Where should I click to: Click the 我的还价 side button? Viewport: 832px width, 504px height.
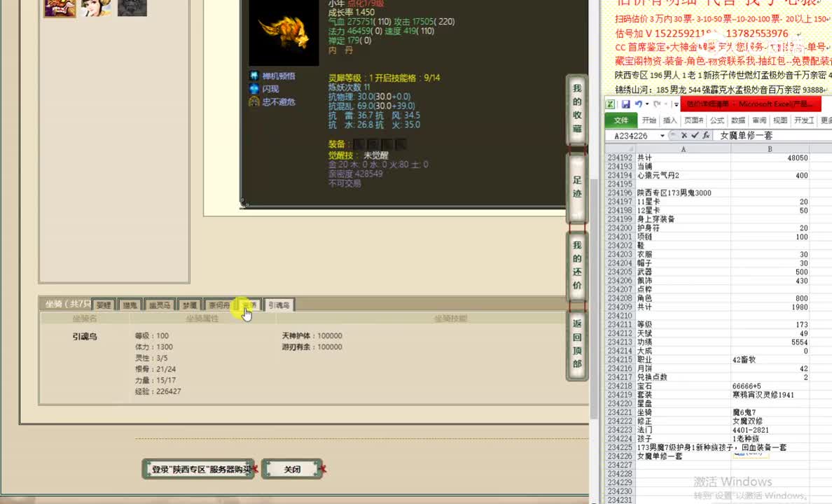pyautogui.click(x=577, y=265)
